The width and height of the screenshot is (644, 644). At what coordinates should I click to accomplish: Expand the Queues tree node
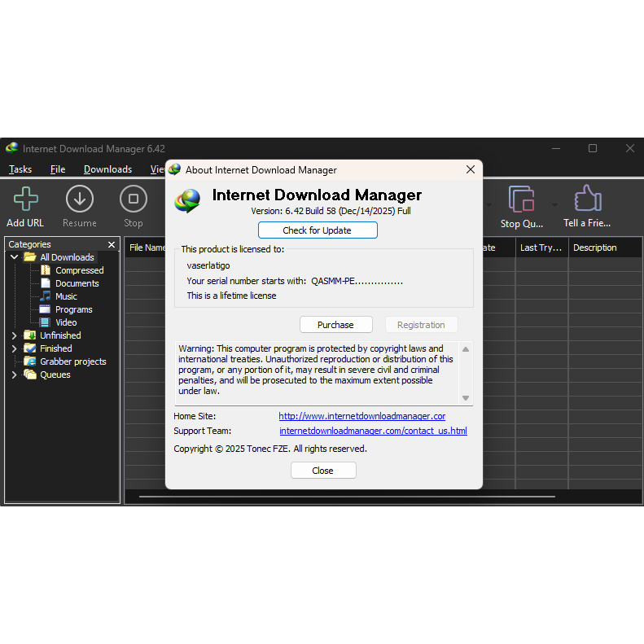point(14,375)
